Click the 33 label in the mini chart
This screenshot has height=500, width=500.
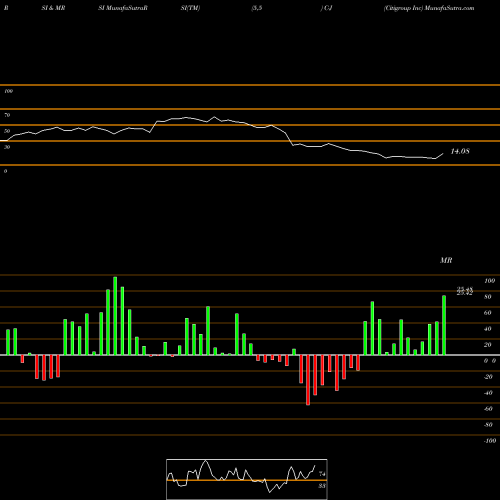coord(322,486)
